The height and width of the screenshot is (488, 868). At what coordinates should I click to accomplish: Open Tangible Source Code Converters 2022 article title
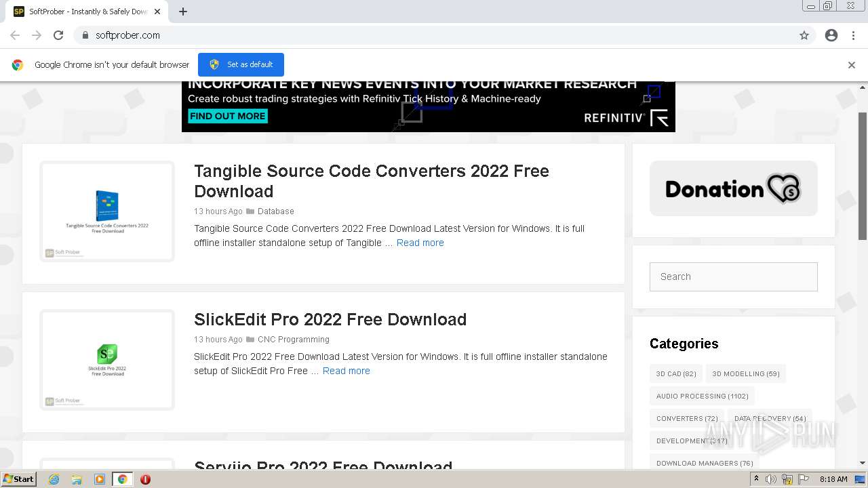pyautogui.click(x=372, y=181)
